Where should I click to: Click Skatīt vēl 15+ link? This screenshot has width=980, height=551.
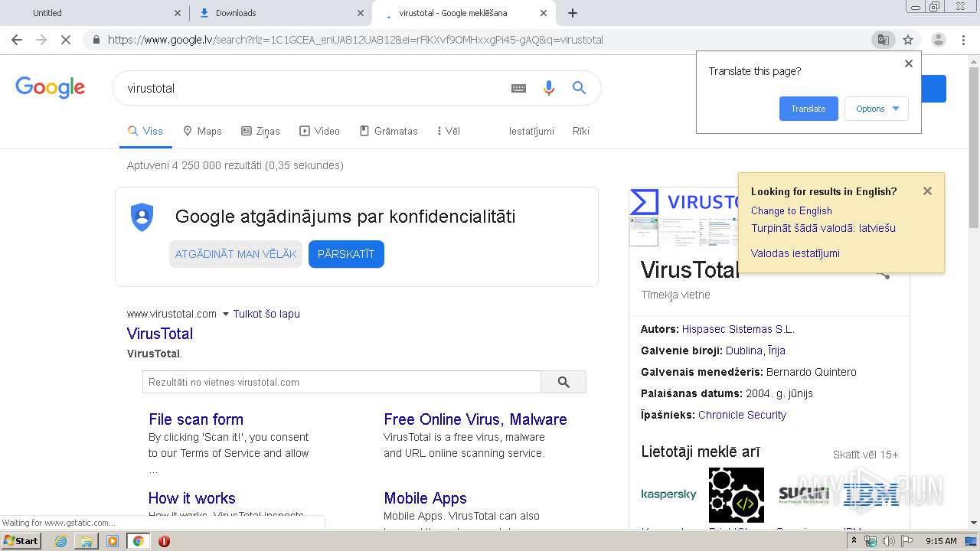pos(865,455)
